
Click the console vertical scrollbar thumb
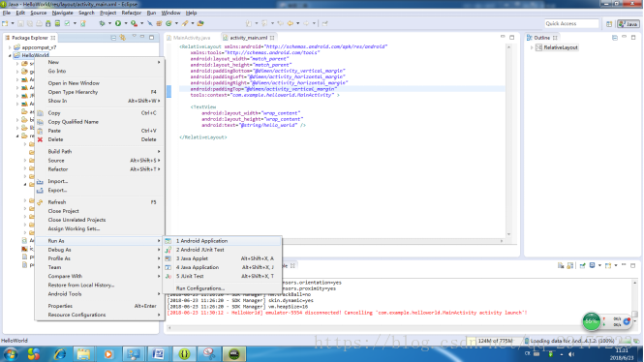tap(634, 314)
